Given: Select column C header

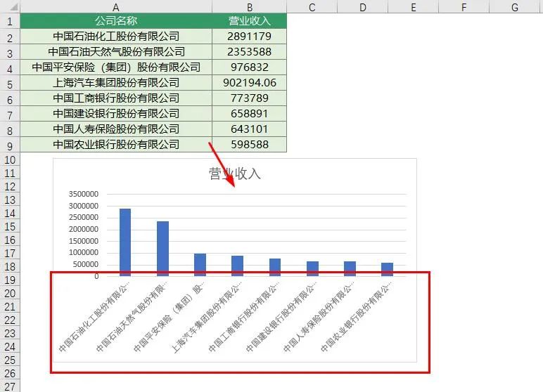Looking at the screenshot, I should (312, 7).
